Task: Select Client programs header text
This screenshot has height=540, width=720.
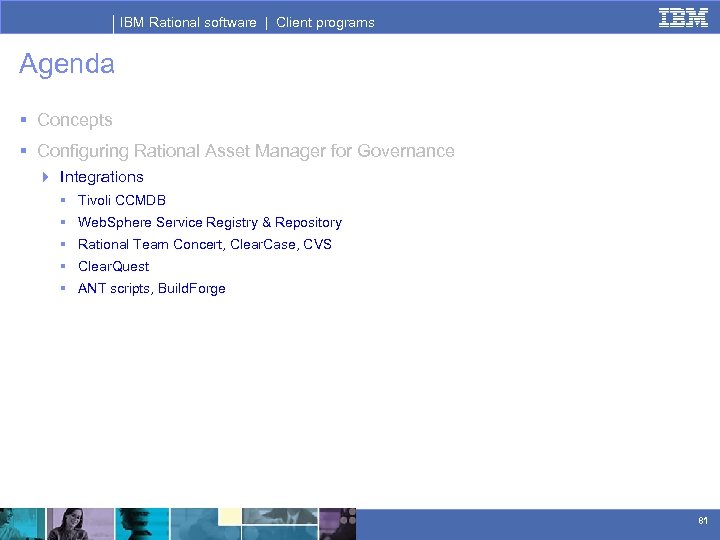Action: point(325,22)
